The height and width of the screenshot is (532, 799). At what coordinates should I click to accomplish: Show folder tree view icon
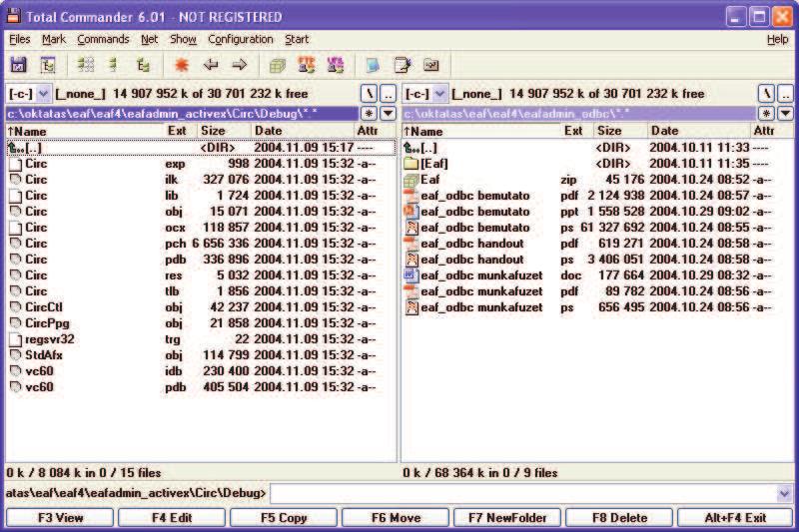143,65
